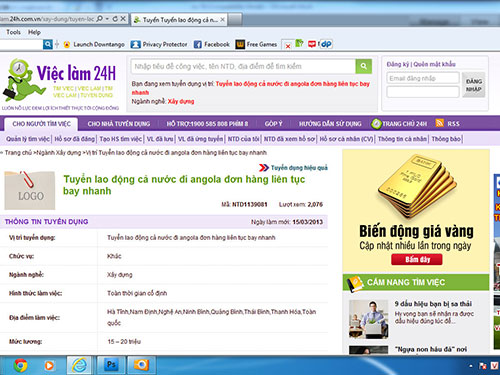Open the media player taskbar icon
500x375 pixels.
click(x=49, y=366)
